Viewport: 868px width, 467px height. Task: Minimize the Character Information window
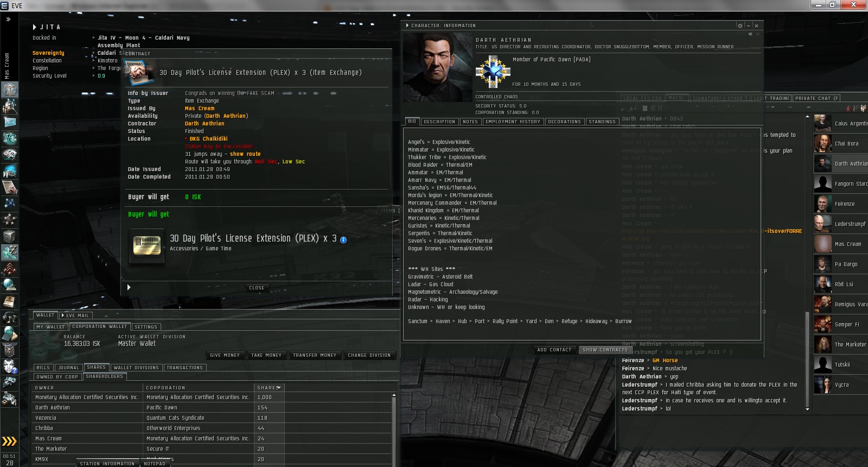(748, 26)
